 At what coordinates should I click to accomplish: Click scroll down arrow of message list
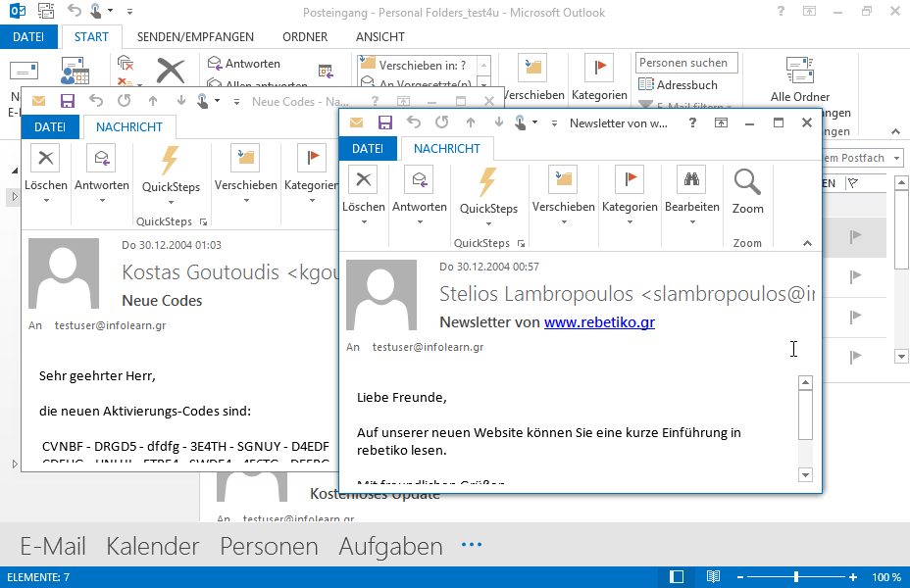[x=901, y=356]
